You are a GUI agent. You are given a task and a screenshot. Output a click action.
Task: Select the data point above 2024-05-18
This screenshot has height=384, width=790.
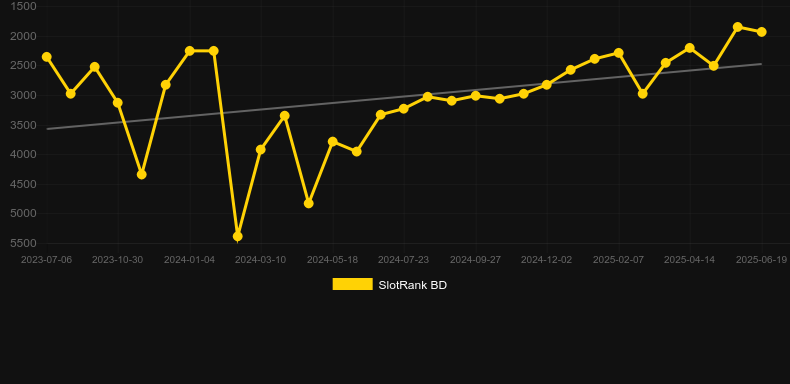click(333, 142)
